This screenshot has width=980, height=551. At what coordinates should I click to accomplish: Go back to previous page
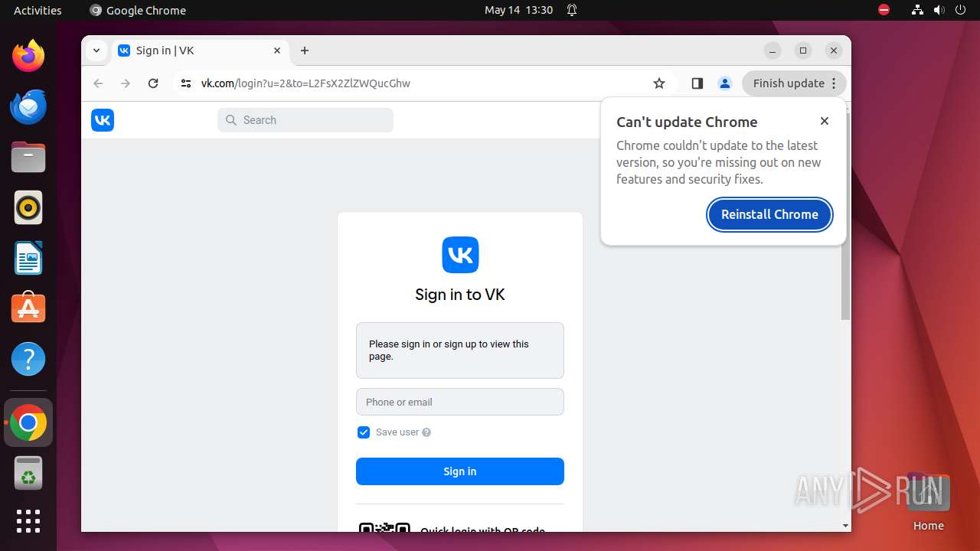tap(98, 83)
